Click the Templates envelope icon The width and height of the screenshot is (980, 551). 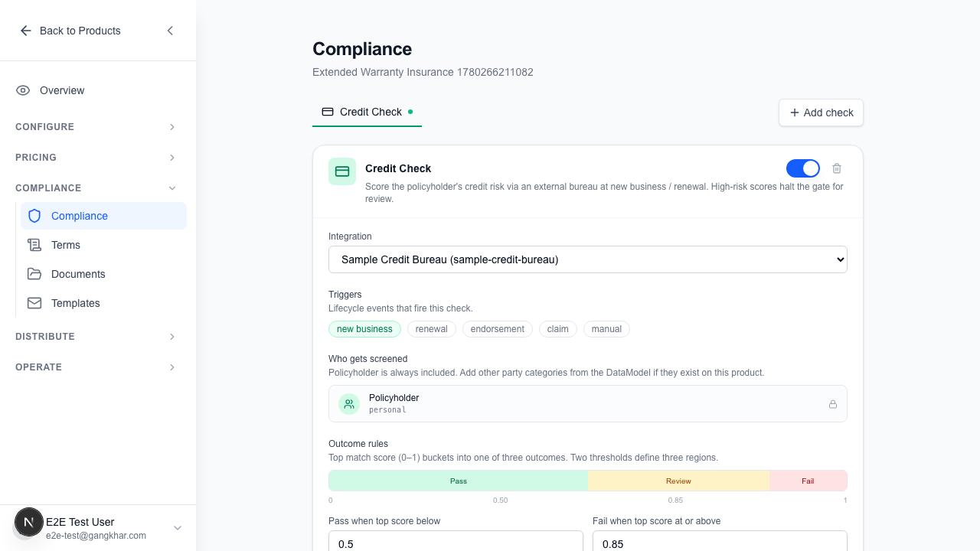[34, 303]
